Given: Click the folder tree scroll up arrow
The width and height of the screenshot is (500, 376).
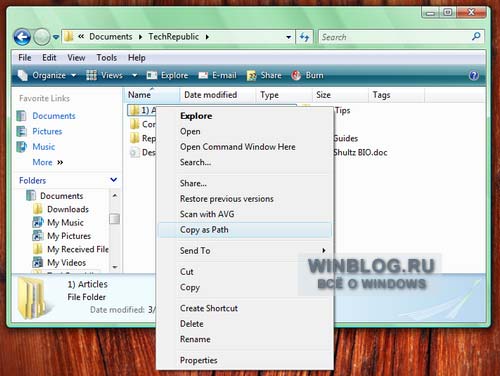Looking at the screenshot, I should pyautogui.click(x=115, y=195).
